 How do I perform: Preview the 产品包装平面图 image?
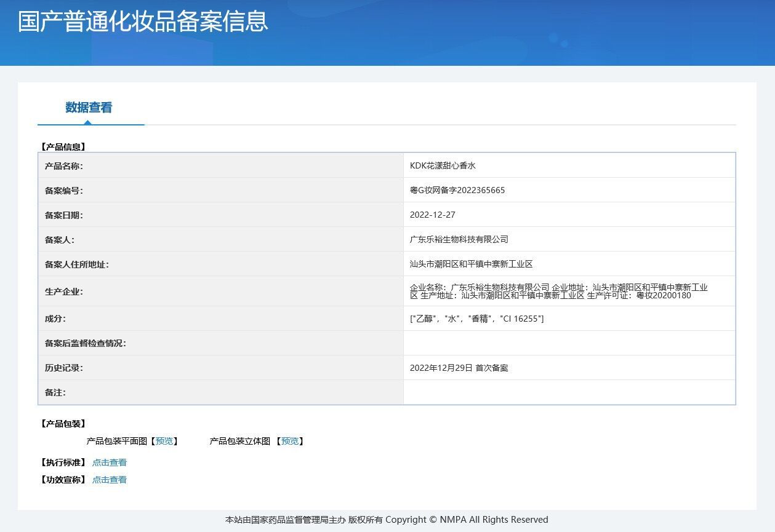tap(164, 441)
